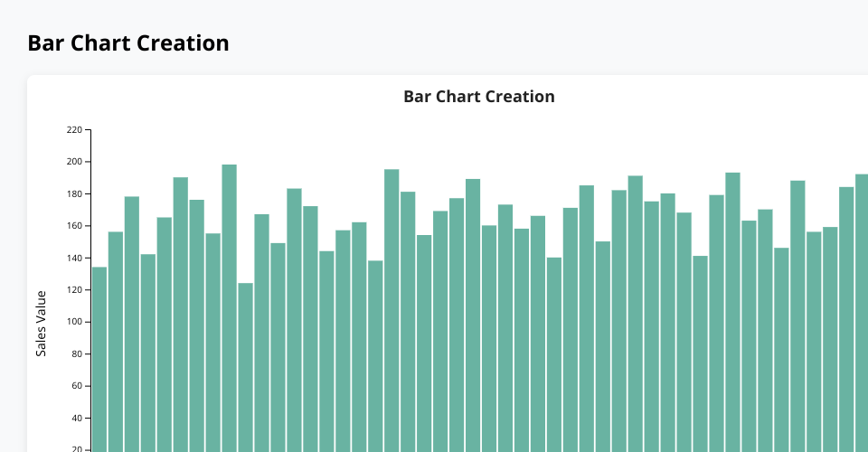Select the 140 y-axis tick label

coord(74,259)
